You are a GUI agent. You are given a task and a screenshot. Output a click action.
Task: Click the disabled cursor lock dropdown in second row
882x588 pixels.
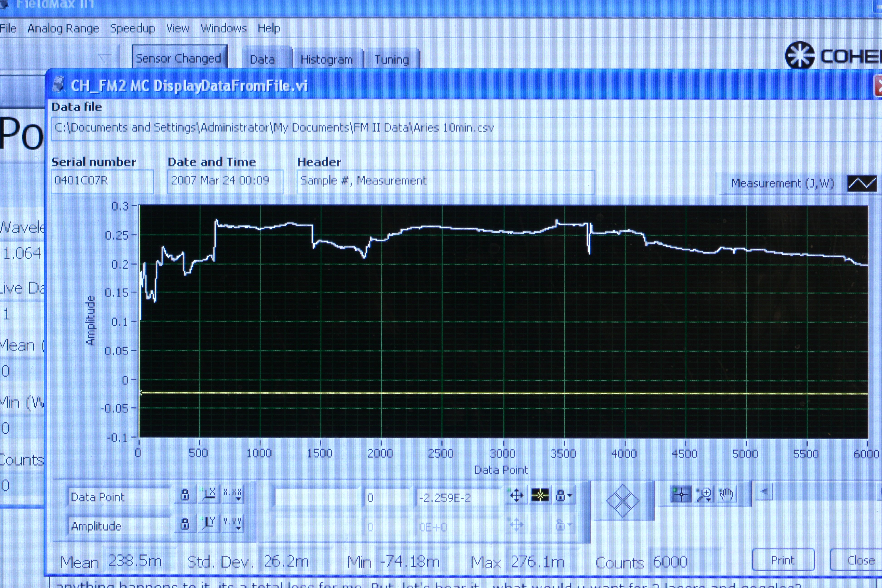click(564, 525)
